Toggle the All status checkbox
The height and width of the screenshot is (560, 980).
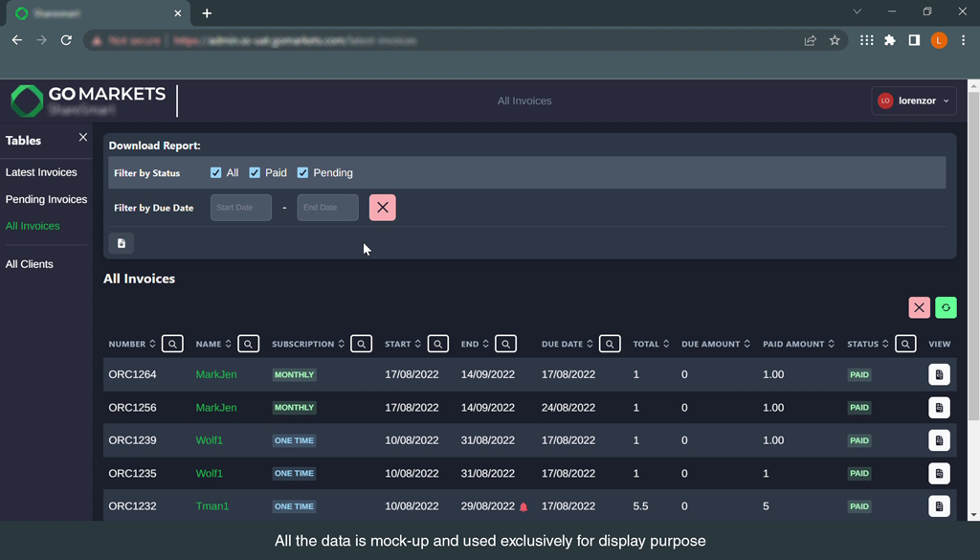tap(215, 172)
